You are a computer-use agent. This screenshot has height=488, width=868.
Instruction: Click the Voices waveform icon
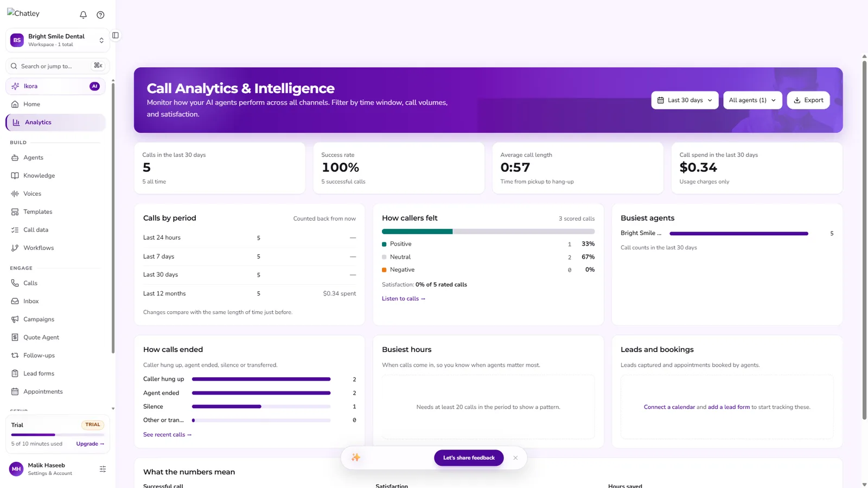point(15,194)
